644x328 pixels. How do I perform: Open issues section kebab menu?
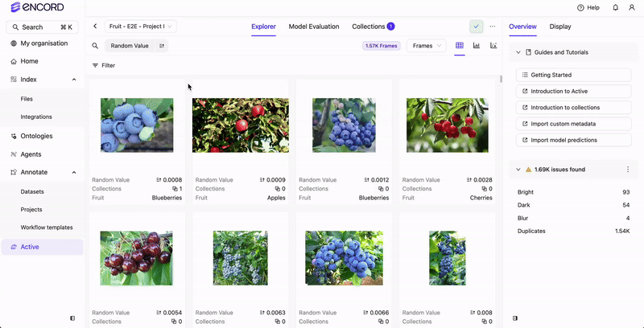pyautogui.click(x=628, y=170)
